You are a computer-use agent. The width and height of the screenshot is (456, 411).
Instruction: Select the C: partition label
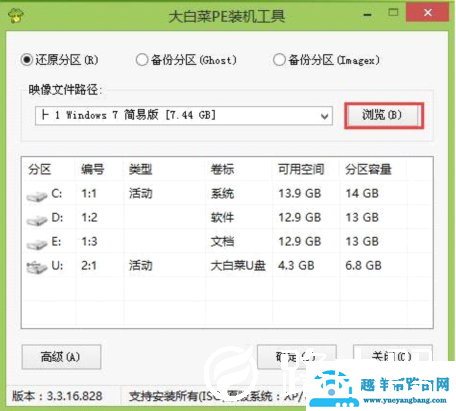click(x=57, y=193)
